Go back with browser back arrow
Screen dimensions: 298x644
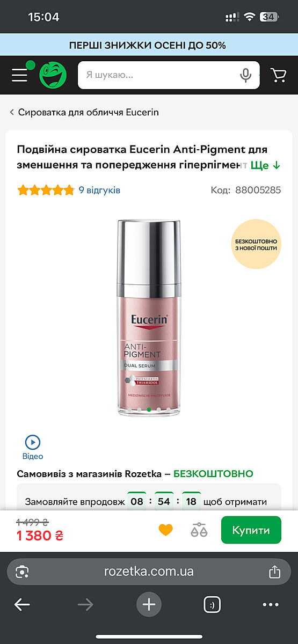coord(22,605)
